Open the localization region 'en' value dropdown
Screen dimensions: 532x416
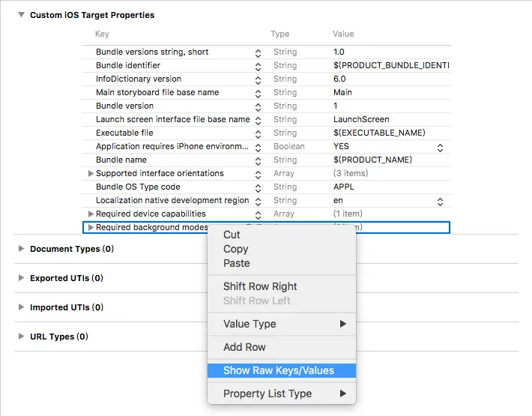440,201
